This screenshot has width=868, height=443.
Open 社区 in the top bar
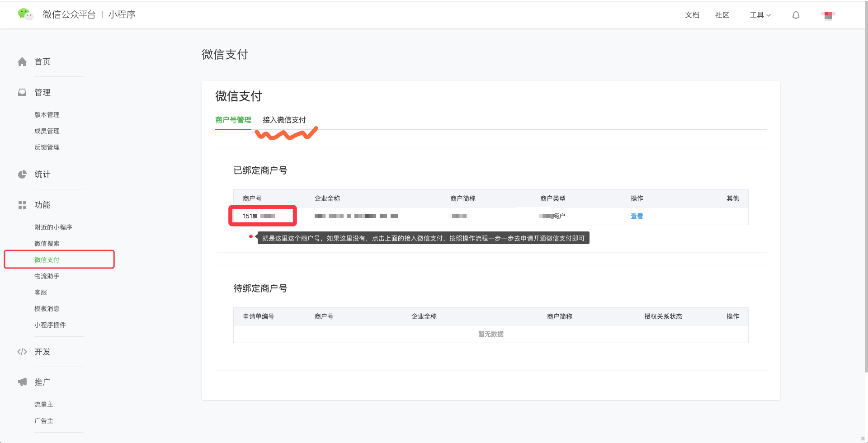722,15
